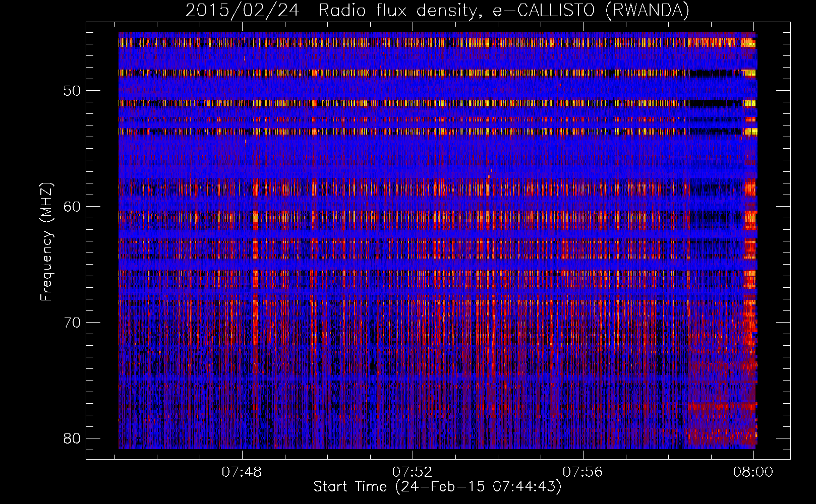The image size is (816, 504).
Task: Click the 60 frequency tick label
Action: 72,207
